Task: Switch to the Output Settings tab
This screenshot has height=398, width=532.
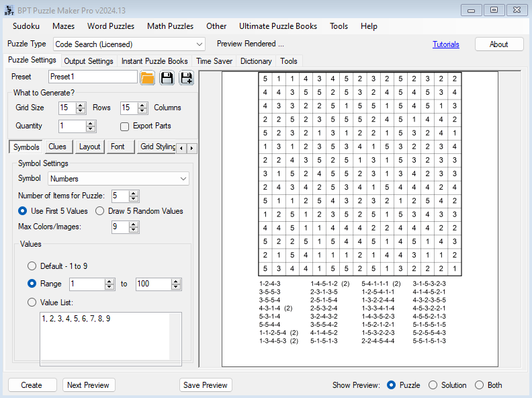Action: click(89, 61)
